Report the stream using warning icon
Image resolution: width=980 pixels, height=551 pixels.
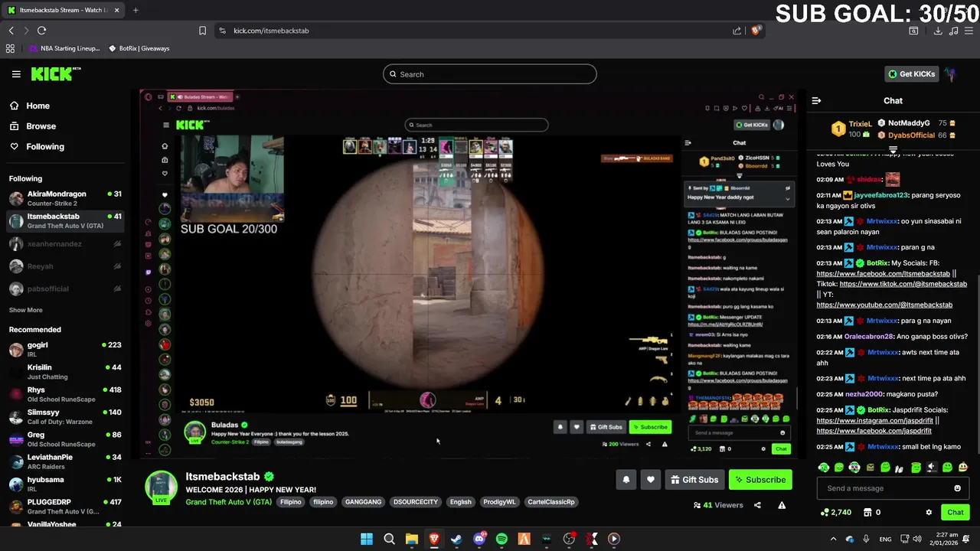(x=782, y=505)
